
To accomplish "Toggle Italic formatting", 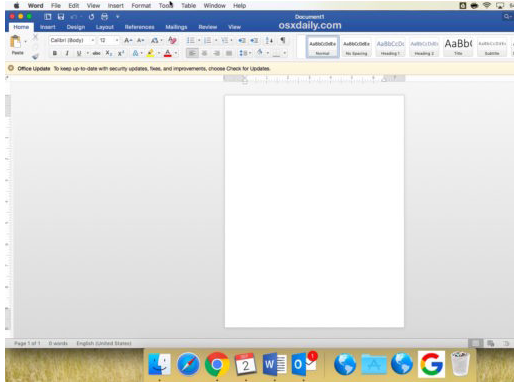I will (x=67, y=53).
